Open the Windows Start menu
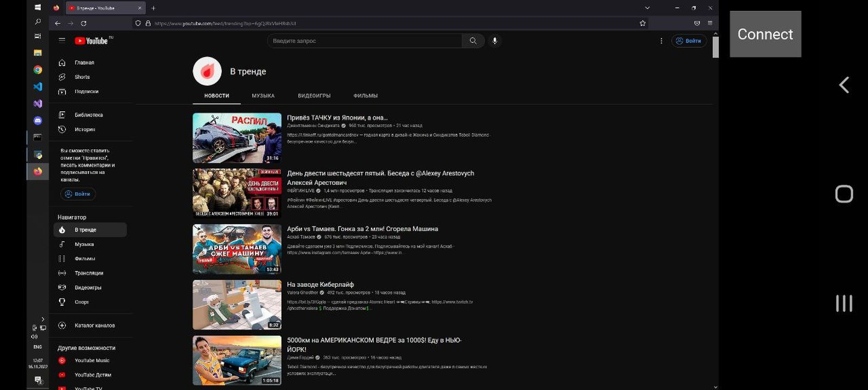 37,8
